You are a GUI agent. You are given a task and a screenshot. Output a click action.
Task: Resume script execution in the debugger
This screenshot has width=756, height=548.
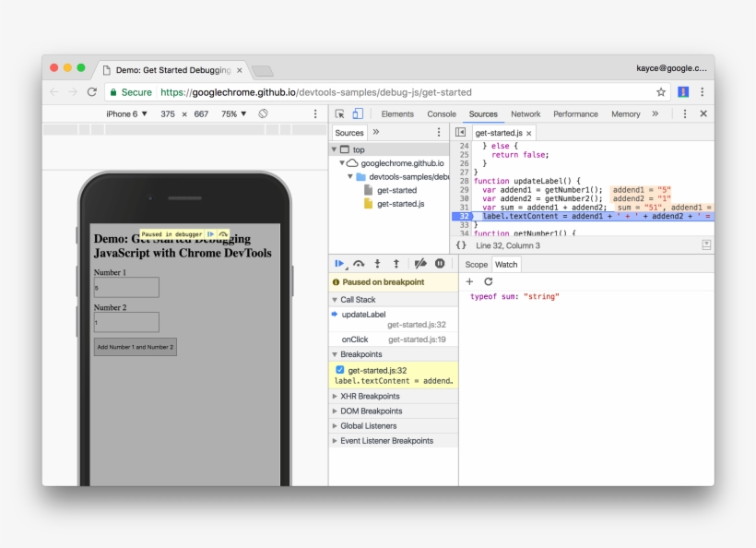click(x=339, y=264)
